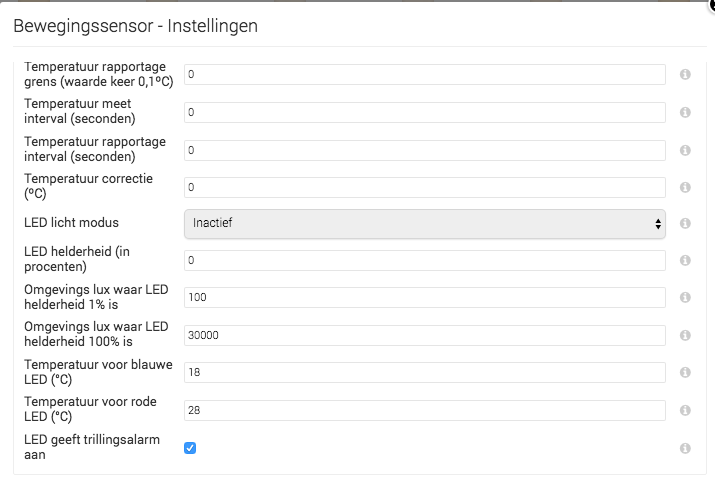This screenshot has width=715, height=482.
Task: Uncheck LED geeft trillingsalarm aan checkbox
Action: click(190, 448)
